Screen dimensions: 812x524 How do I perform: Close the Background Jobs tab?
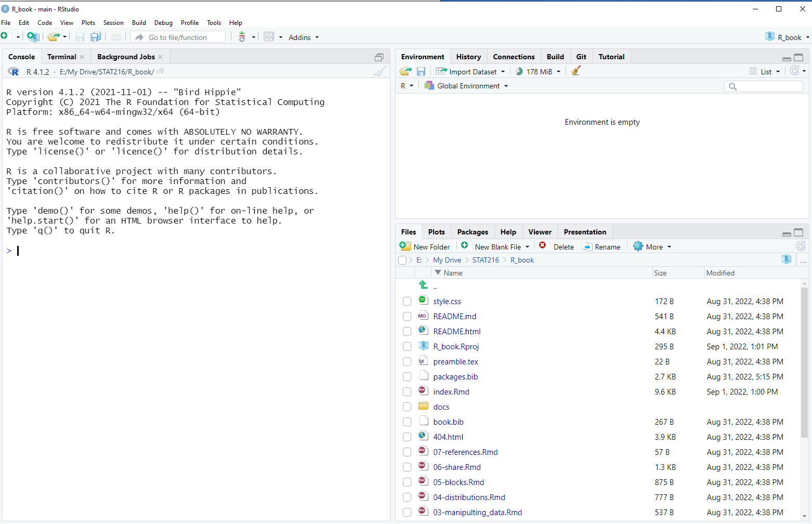pyautogui.click(x=161, y=57)
